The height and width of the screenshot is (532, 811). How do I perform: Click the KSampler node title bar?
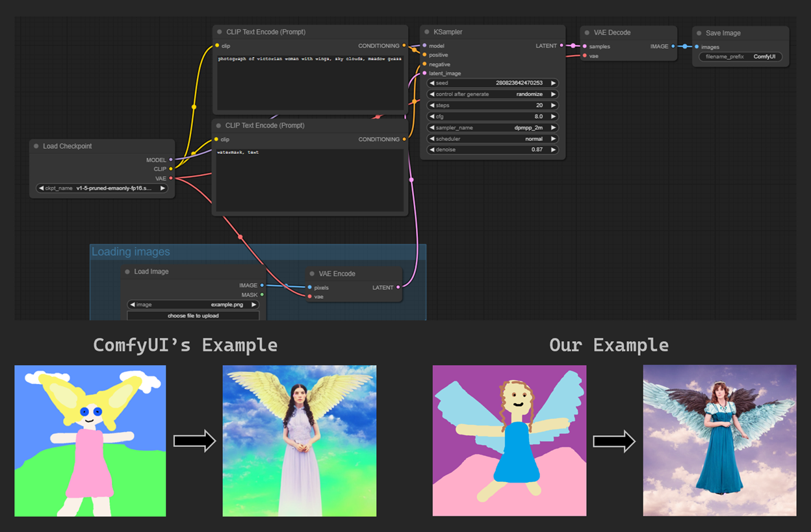[x=493, y=32]
